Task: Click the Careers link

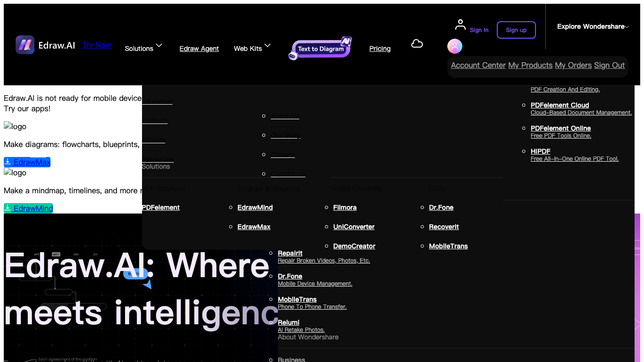Action: [283, 155]
